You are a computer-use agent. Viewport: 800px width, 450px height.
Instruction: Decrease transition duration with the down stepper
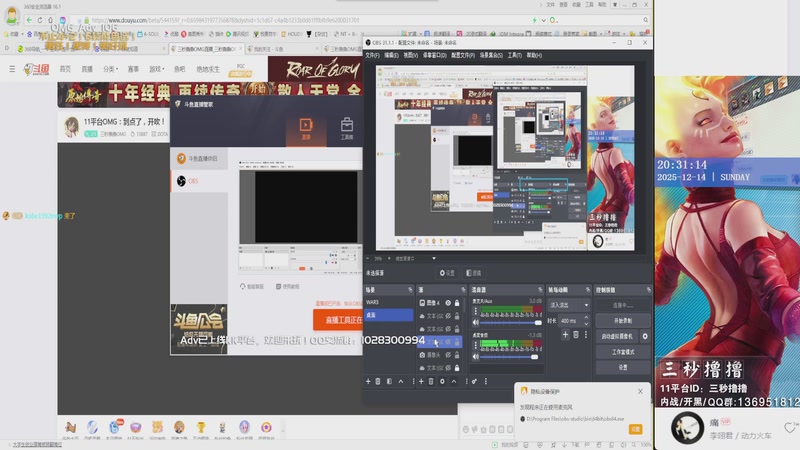tap(586, 323)
